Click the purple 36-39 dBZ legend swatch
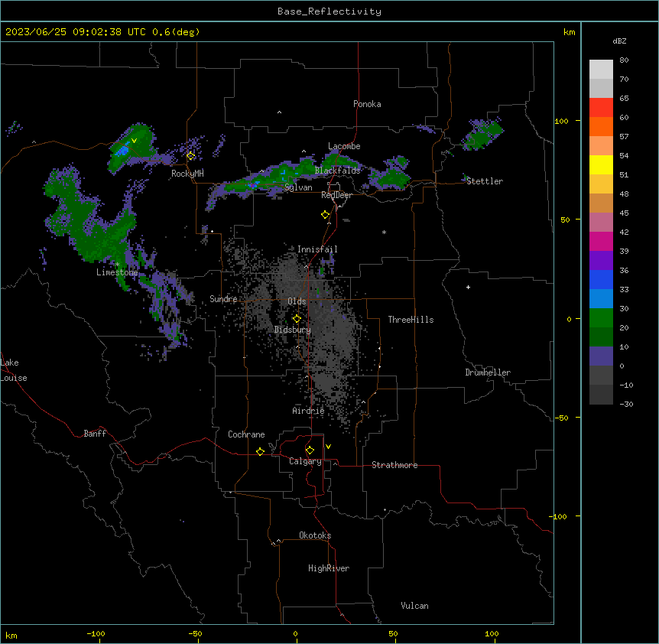659x644 pixels. pos(601,261)
